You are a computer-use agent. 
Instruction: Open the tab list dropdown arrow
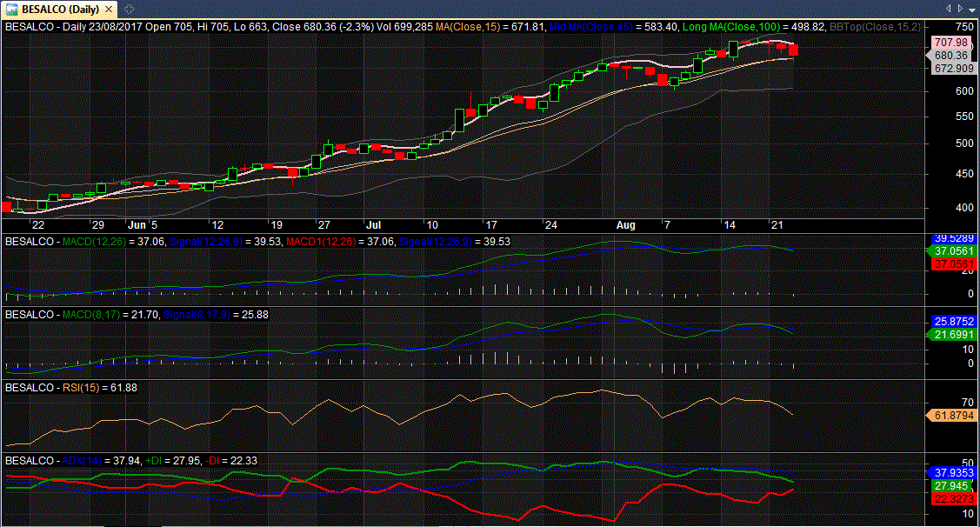[x=972, y=10]
